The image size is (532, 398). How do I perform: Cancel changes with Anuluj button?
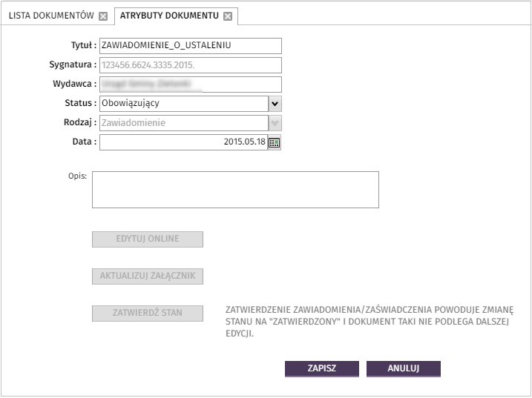(x=404, y=368)
